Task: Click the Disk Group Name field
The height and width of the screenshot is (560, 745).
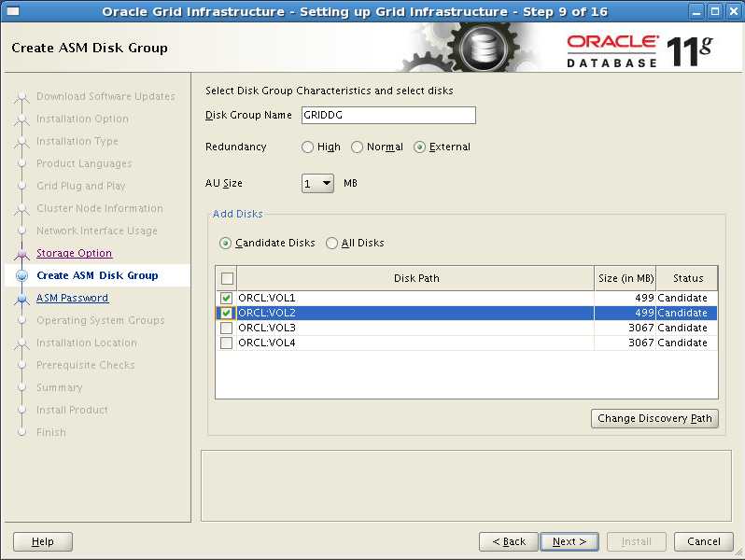Action: point(388,115)
